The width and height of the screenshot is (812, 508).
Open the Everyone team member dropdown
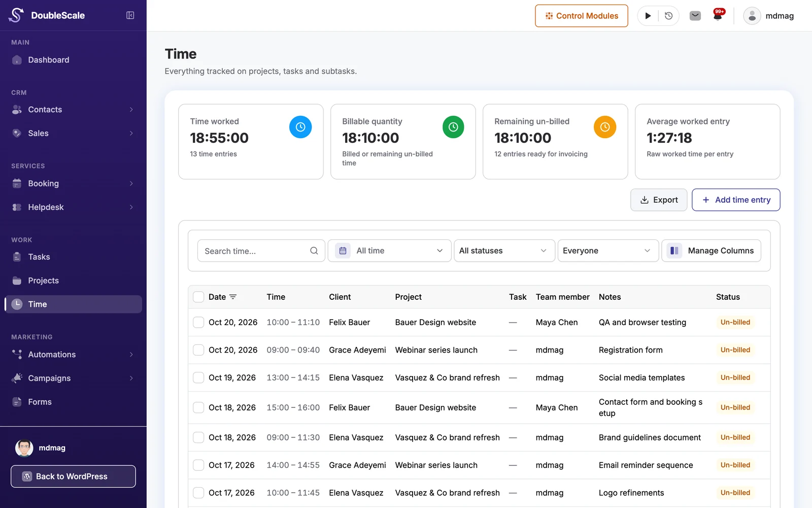pyautogui.click(x=608, y=251)
